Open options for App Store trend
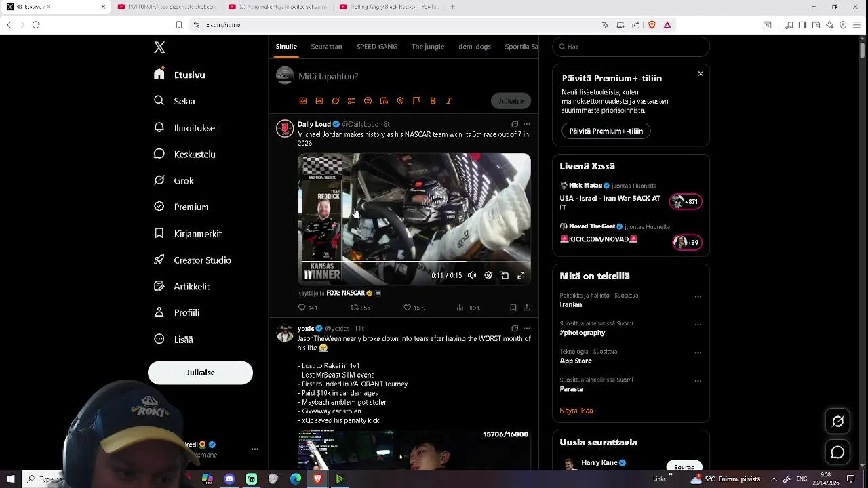The image size is (868, 488). point(698,352)
